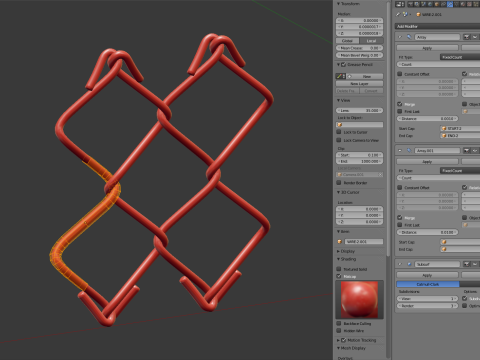Enable Textured Solid checkbox
The height and width of the screenshot is (360, 480).
(339, 269)
